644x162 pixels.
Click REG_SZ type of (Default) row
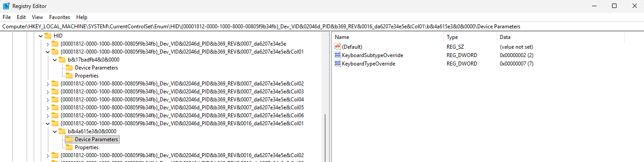(x=455, y=46)
